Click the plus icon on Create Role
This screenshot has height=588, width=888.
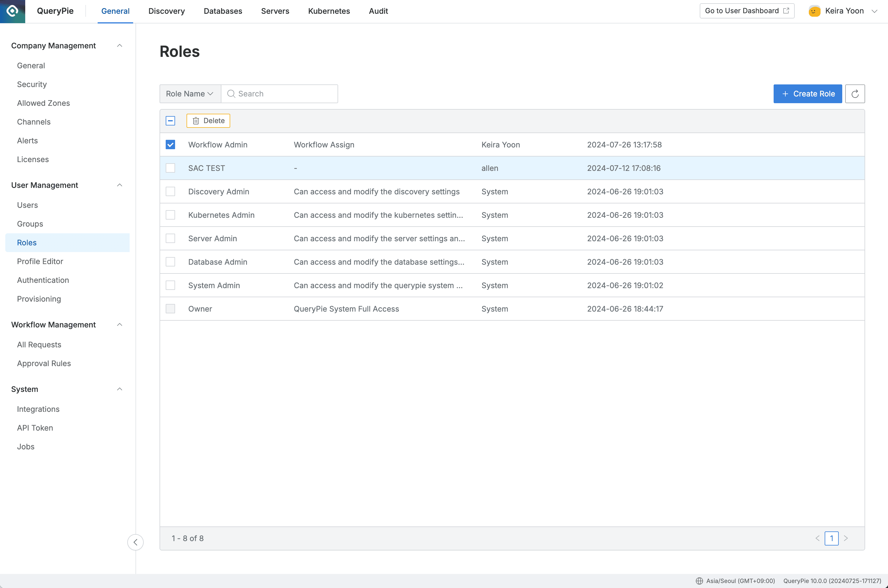tap(786, 94)
